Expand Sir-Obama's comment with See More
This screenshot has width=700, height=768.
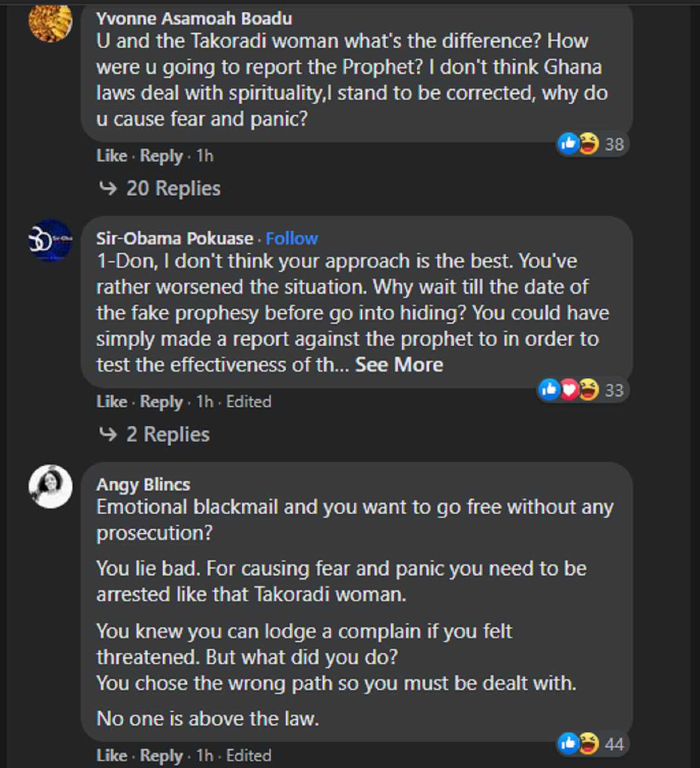[x=399, y=365]
